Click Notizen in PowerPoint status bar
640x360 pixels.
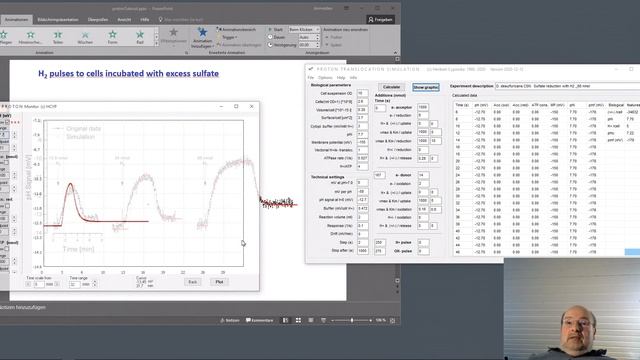tap(230, 320)
